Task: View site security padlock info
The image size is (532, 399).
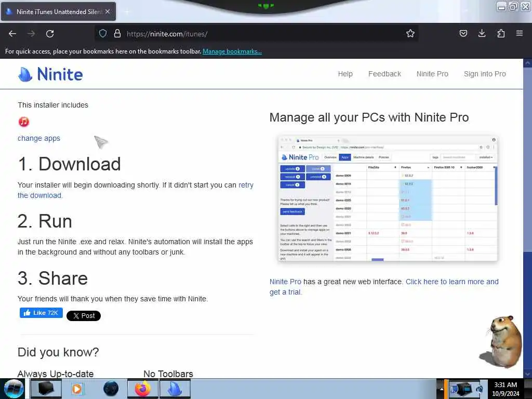Action: pos(117,33)
